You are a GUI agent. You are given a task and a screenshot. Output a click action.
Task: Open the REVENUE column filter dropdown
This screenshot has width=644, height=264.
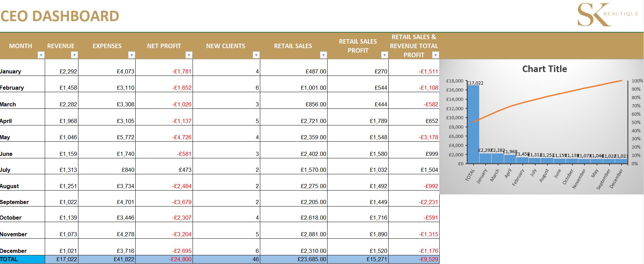pyautogui.click(x=74, y=55)
